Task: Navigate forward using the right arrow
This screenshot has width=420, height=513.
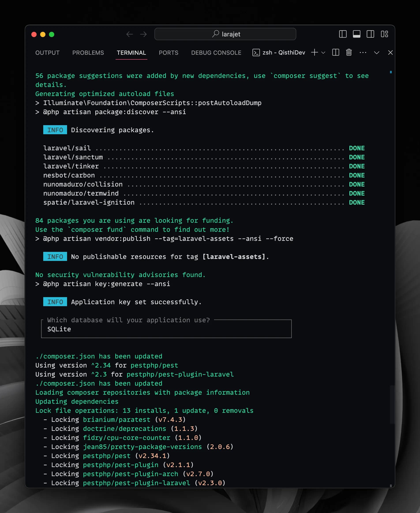Action: pos(143,34)
